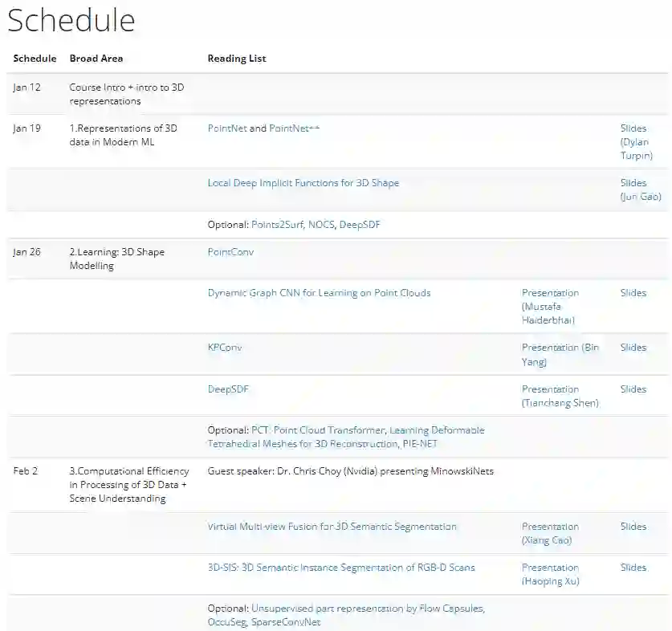Click the PIE-NET optional reading link

pos(421,444)
